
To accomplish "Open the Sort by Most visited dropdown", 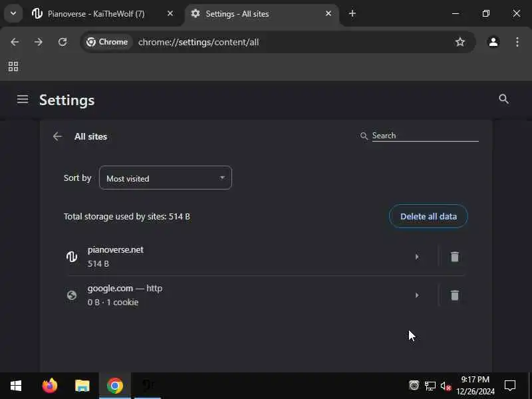I will (x=166, y=178).
